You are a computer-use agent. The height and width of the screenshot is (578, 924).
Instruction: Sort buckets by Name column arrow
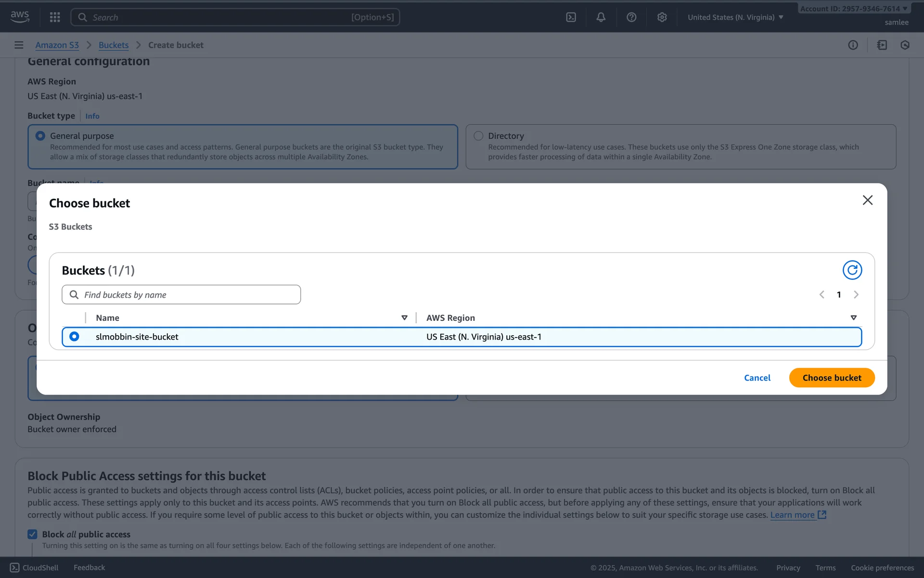click(x=404, y=318)
